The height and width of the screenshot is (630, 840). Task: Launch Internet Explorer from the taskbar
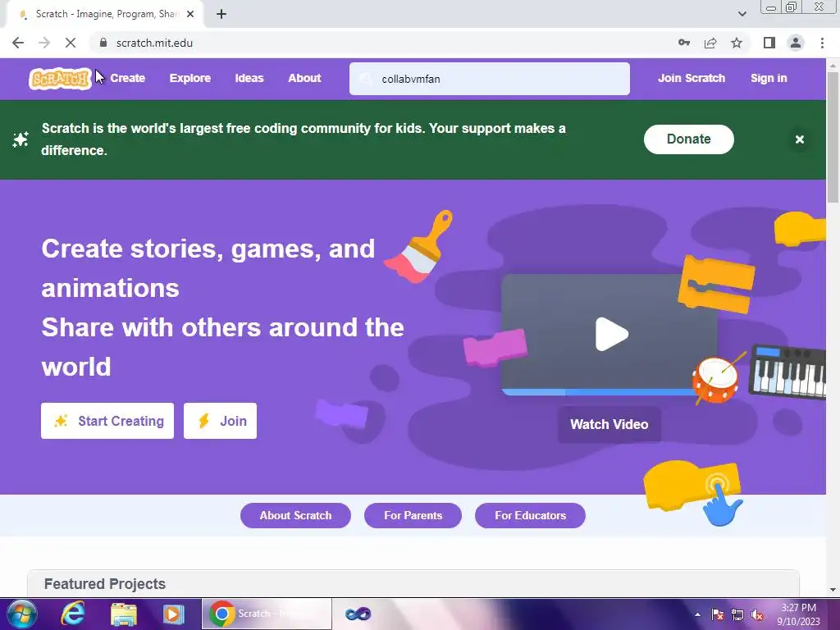pyautogui.click(x=73, y=614)
